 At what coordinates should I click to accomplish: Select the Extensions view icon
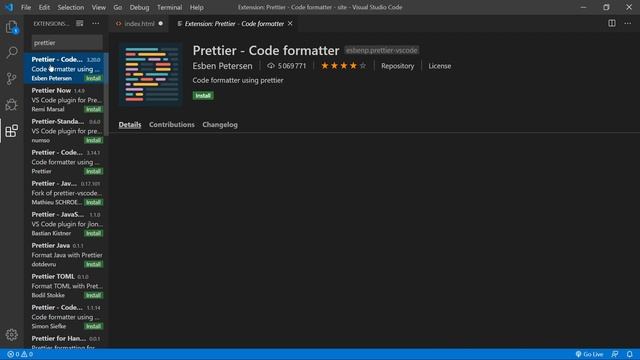click(11, 131)
